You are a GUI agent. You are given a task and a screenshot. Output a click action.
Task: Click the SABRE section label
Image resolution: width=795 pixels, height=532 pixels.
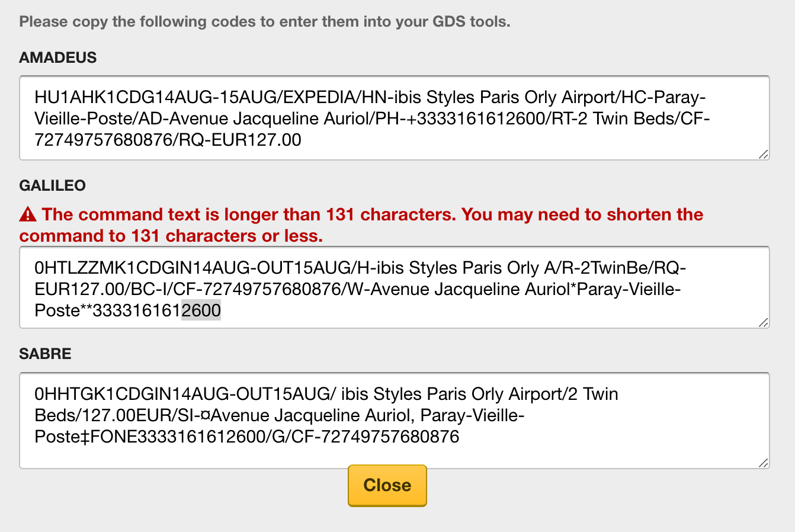pos(45,354)
